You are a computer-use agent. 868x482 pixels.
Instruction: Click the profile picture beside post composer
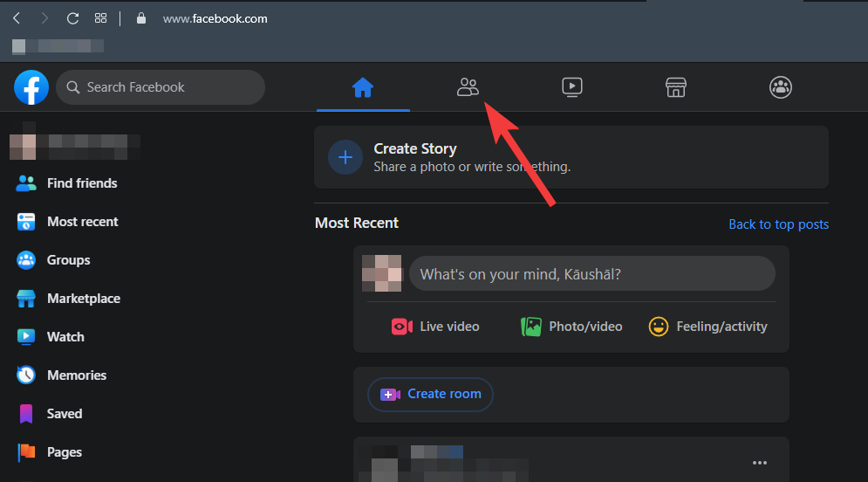[381, 273]
